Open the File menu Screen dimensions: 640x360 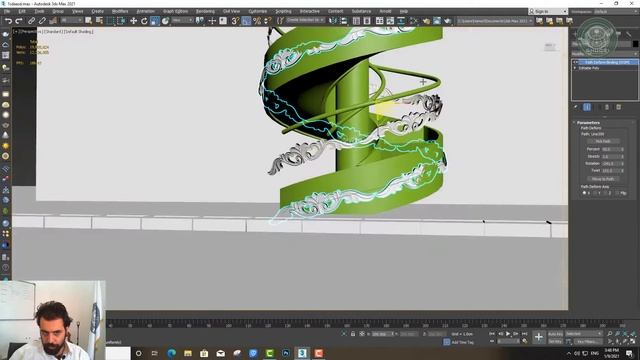7,11
